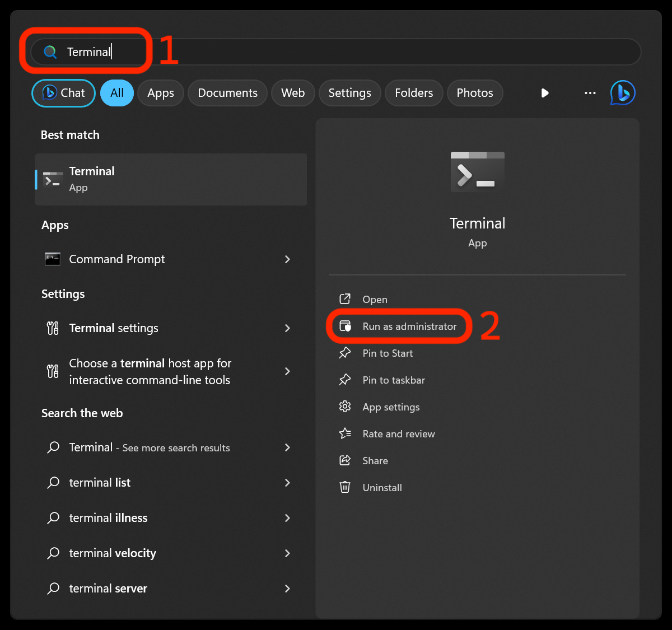Click the large Terminal app icon
Screen dimensions: 672x630
pos(477,171)
